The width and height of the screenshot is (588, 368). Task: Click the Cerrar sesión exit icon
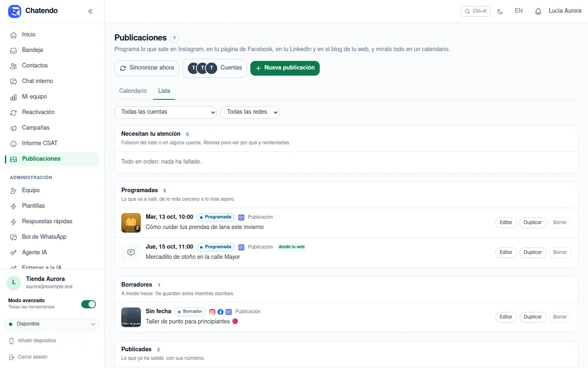pos(11,357)
